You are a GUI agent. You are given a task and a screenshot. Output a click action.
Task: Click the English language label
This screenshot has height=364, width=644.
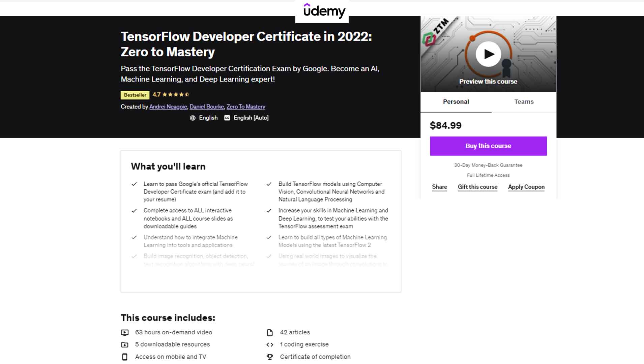coord(208,118)
